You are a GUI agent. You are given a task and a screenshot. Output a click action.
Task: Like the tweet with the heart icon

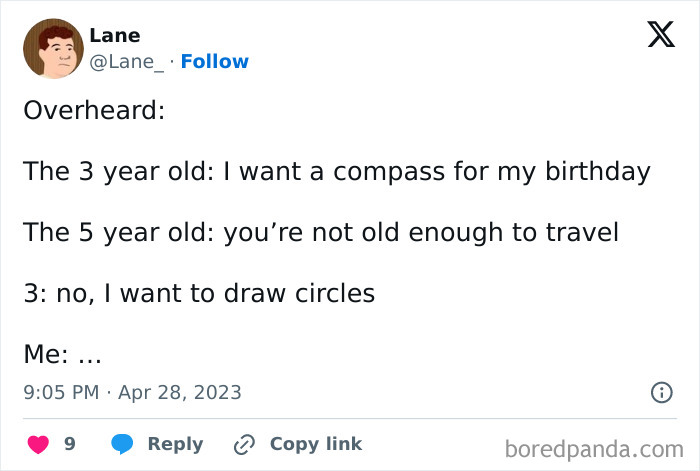(39, 444)
